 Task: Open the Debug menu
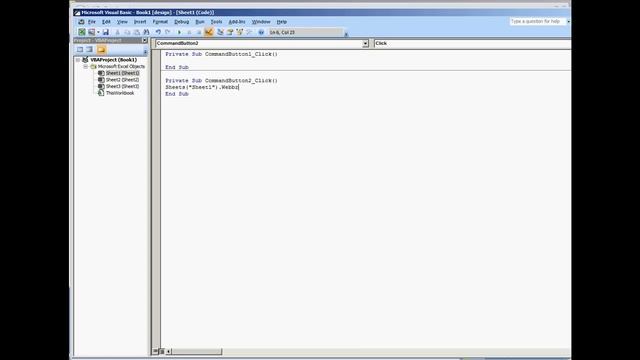click(x=181, y=22)
